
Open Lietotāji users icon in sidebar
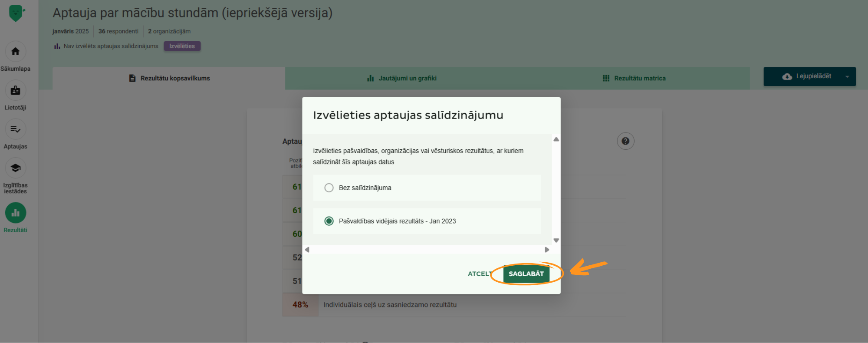(16, 90)
